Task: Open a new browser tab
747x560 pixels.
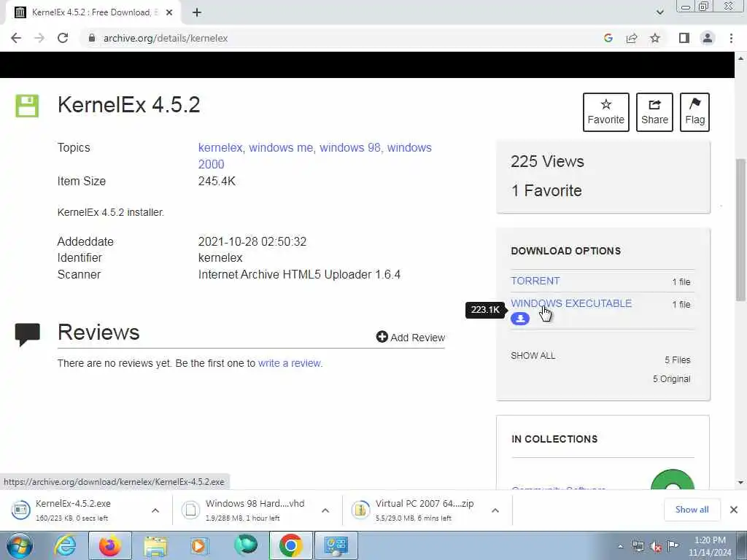Action: (x=197, y=12)
